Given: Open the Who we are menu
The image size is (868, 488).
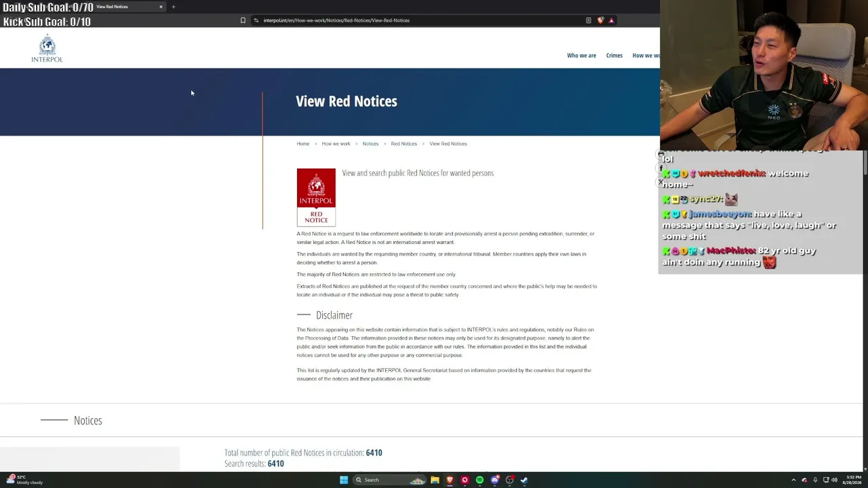Looking at the screenshot, I should click(581, 56).
